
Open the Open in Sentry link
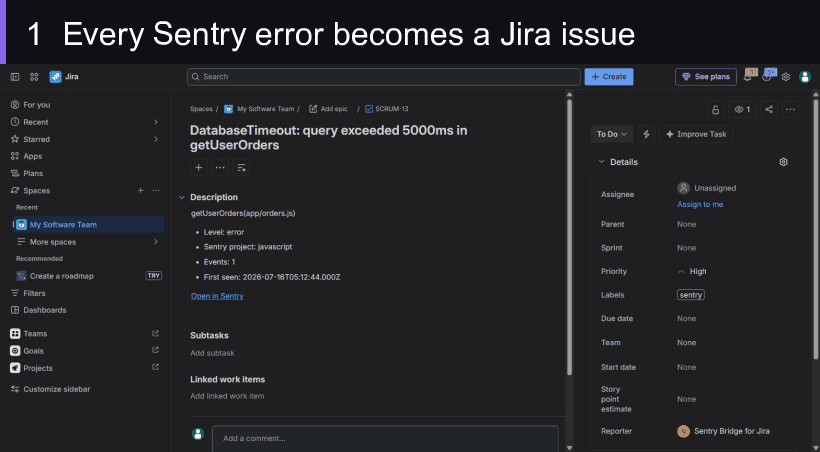(x=217, y=296)
